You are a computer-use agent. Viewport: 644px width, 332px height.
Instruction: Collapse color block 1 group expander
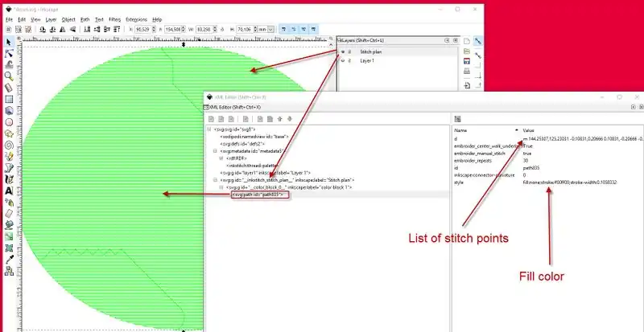click(x=221, y=187)
